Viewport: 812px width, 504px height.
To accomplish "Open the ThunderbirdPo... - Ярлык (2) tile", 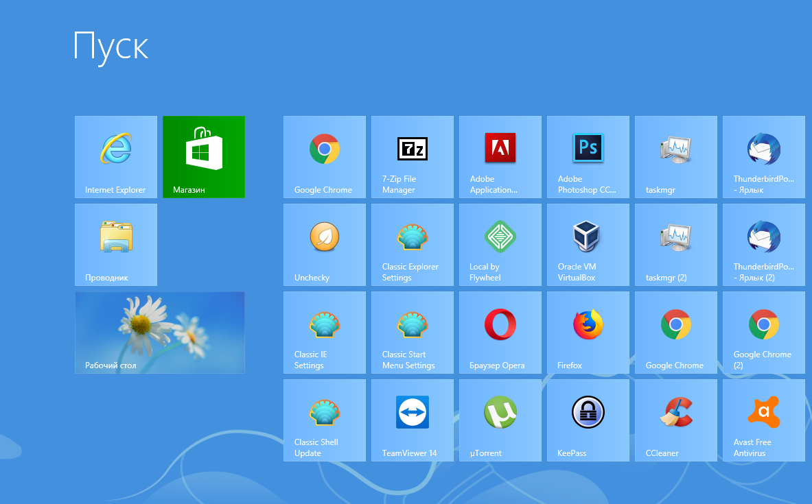I will [764, 245].
